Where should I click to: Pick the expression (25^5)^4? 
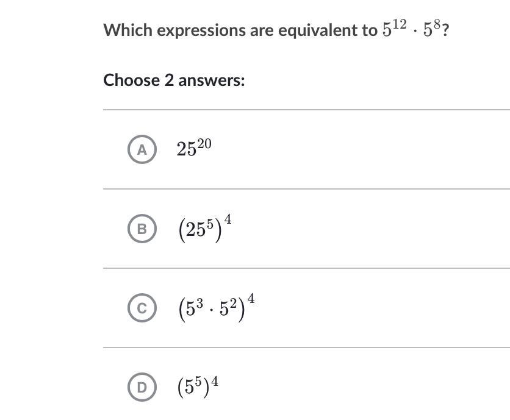pyautogui.click(x=204, y=229)
